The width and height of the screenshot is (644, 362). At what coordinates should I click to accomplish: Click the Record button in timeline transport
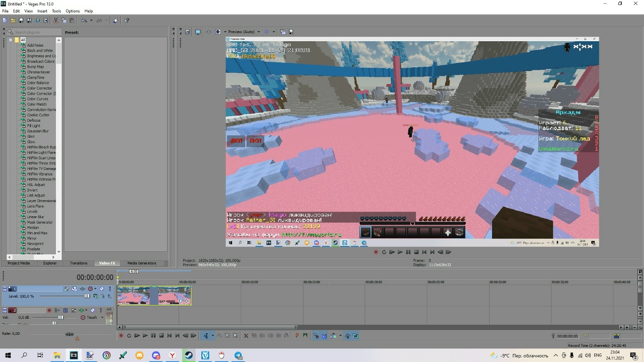pos(121,336)
